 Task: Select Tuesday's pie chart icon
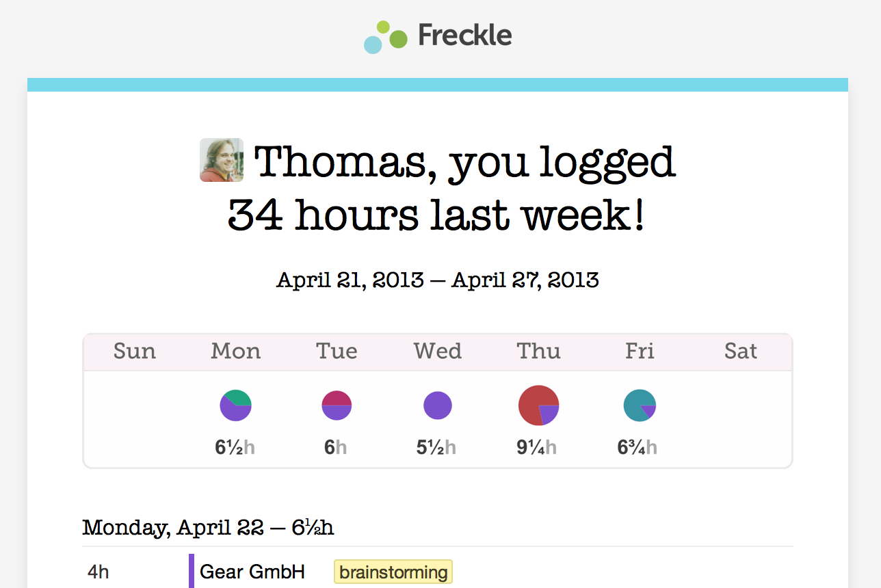[337, 405]
